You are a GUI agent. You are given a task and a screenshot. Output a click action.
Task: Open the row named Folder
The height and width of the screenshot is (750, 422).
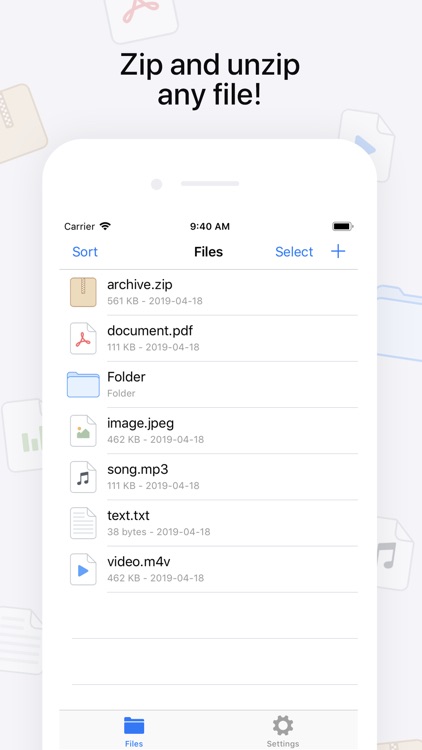[208, 385]
